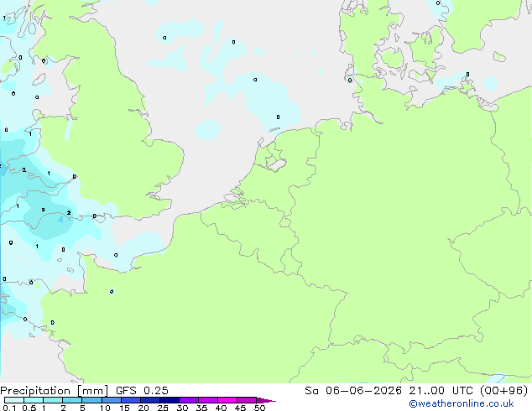The height and width of the screenshot is (411, 532).
Task: Click the '10' legend scale label
Action: click(105, 408)
